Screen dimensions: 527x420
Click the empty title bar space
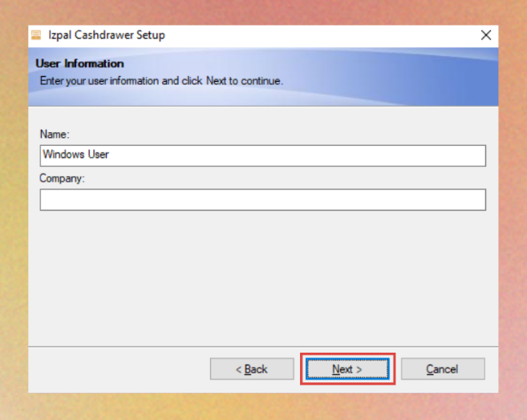click(x=321, y=35)
